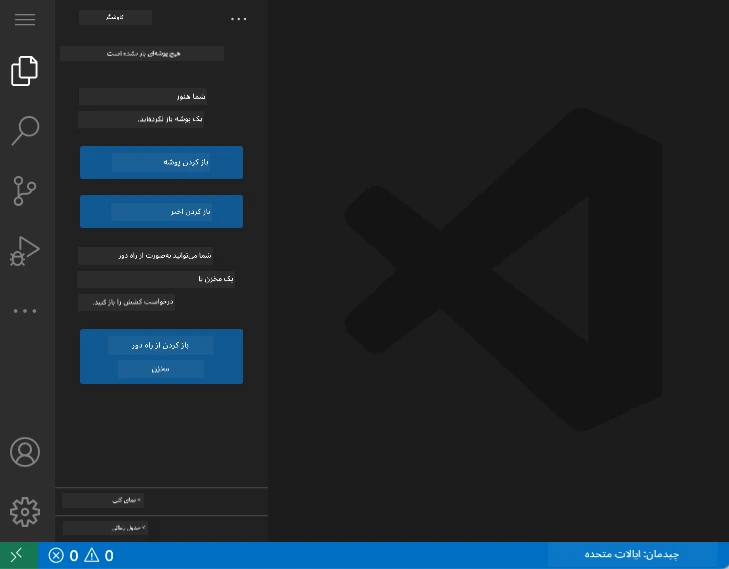729x569 pixels.
Task: Collapse the هیچ پوشه‌ای باز نشده است section
Action: click(x=142, y=53)
